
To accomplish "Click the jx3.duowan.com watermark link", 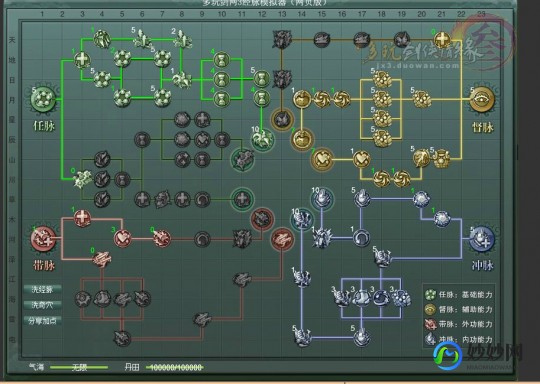I will pyautogui.click(x=413, y=65).
